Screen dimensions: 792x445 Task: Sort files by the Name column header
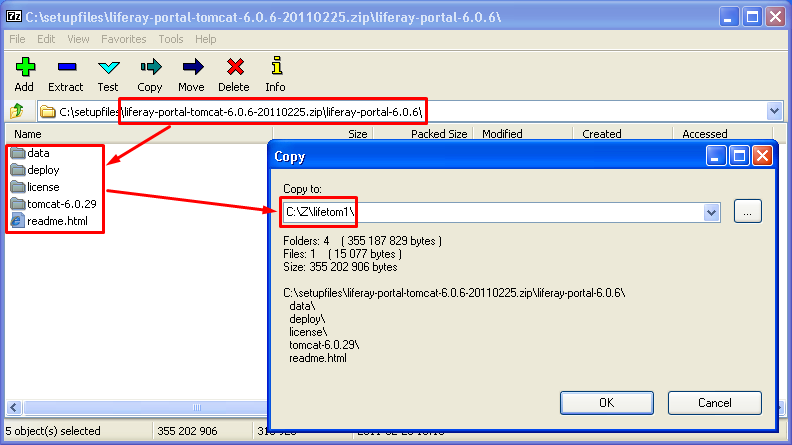tap(139, 134)
